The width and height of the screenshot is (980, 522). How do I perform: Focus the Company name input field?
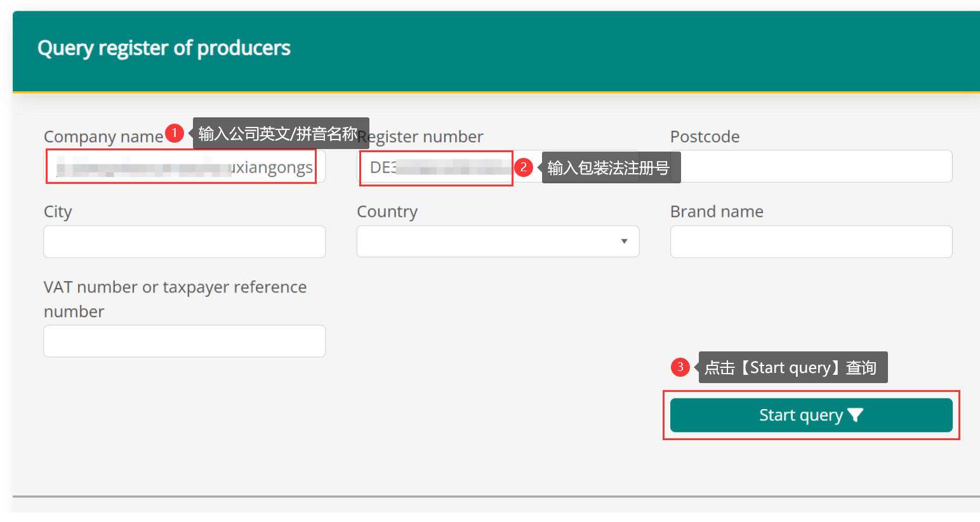click(x=183, y=167)
